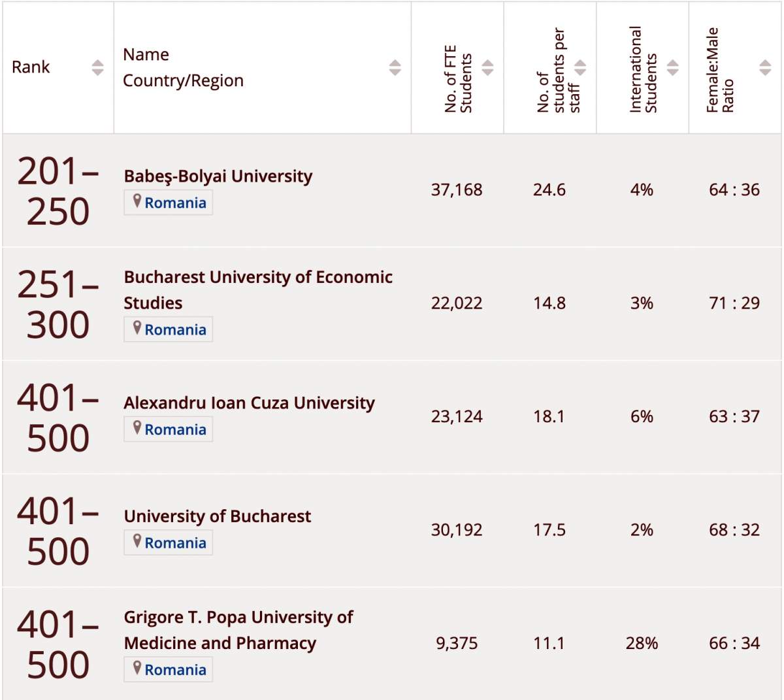This screenshot has height=700, width=784.
Task: Sort by International Students arrows
Action: click(673, 67)
